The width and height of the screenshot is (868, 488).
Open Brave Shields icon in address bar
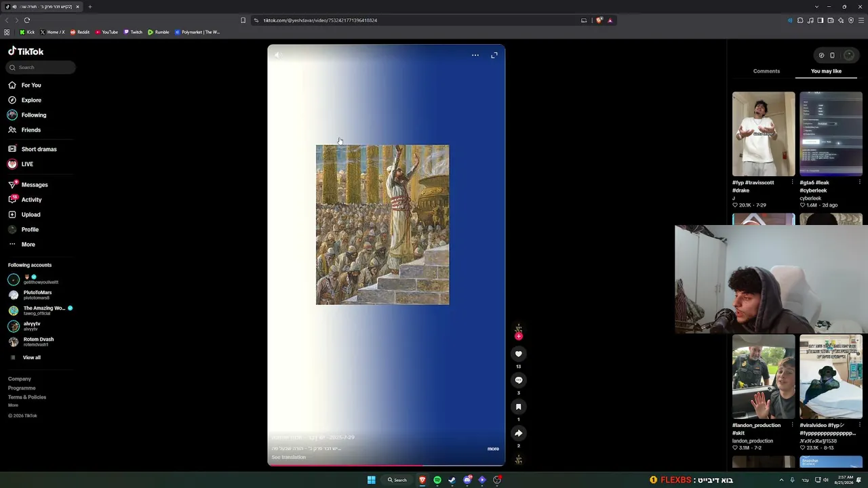[599, 20]
